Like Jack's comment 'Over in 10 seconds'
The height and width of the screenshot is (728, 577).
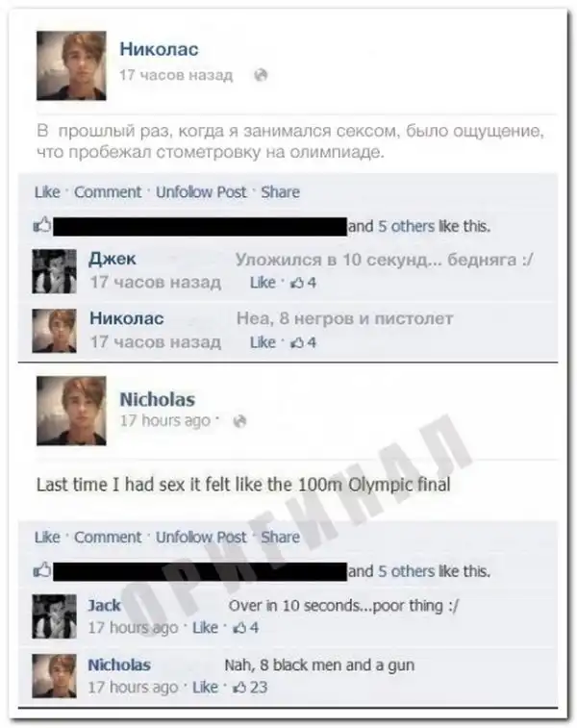click(205, 628)
